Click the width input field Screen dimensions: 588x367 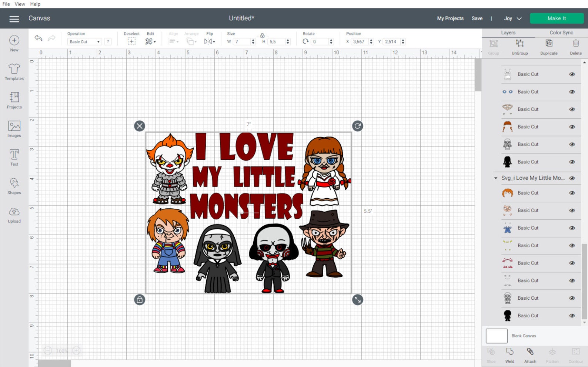[x=241, y=42]
